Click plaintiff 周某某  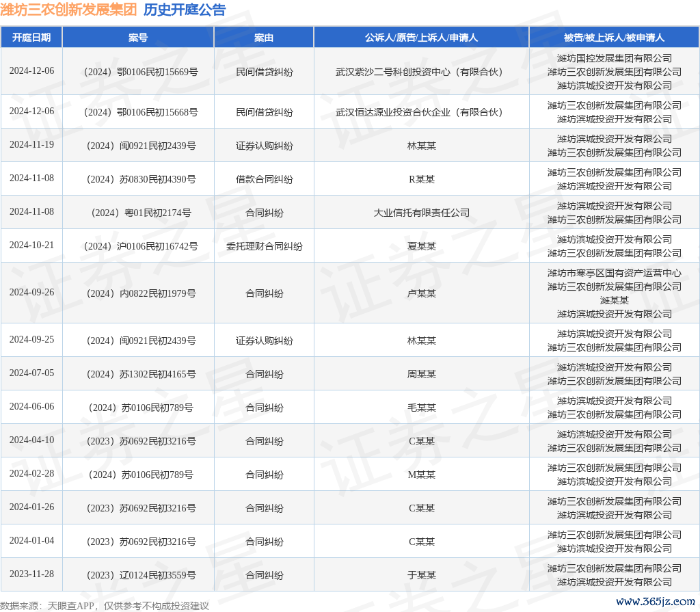pyautogui.click(x=421, y=374)
